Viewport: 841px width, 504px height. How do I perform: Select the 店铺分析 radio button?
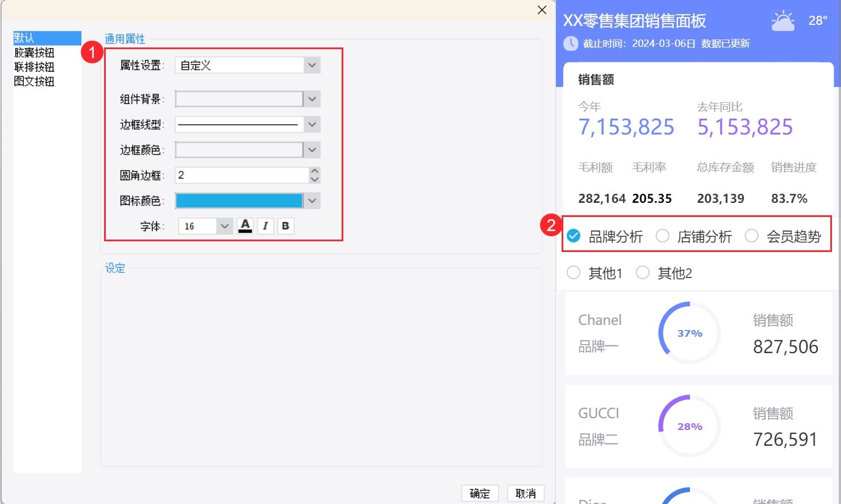tap(662, 236)
